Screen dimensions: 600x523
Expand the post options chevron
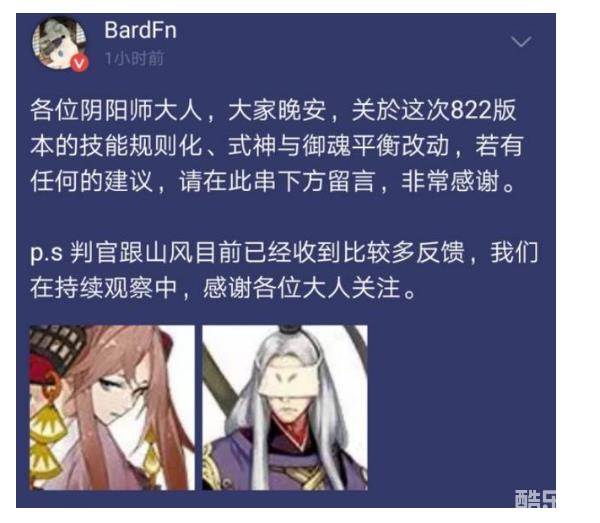(521, 41)
